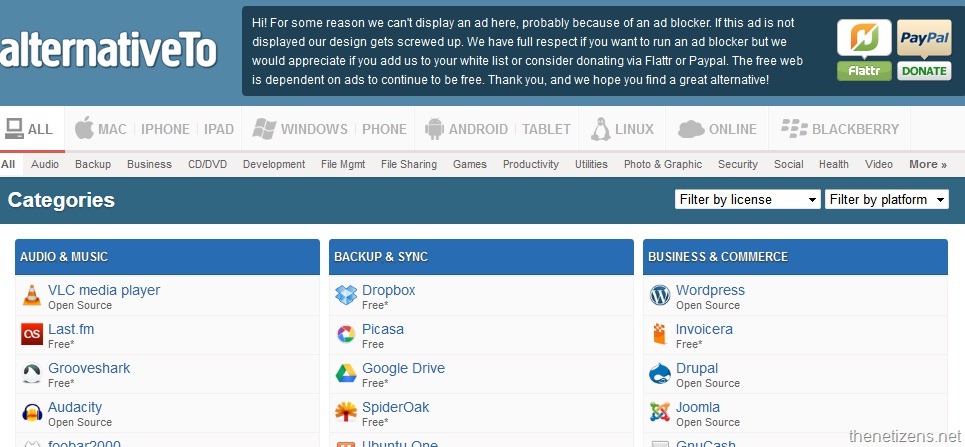Go home via the alternativeTo logo
965x447 pixels.
pyautogui.click(x=108, y=50)
